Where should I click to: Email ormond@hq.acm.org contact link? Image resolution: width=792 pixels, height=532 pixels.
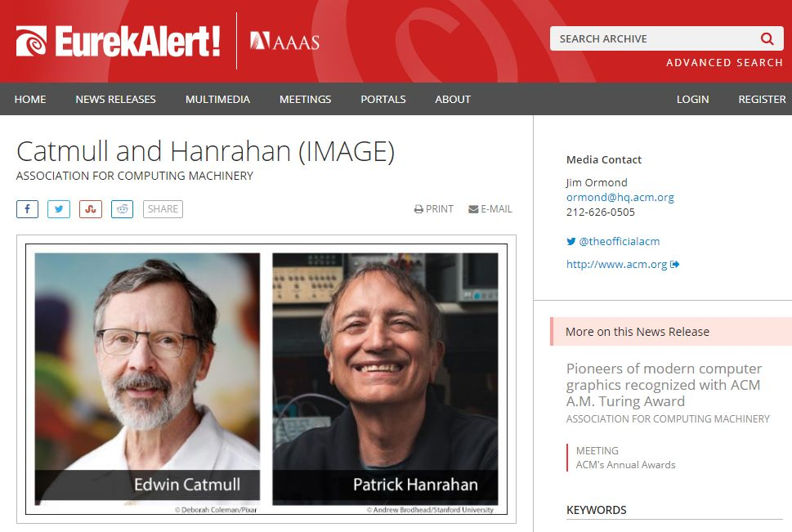pyautogui.click(x=620, y=197)
